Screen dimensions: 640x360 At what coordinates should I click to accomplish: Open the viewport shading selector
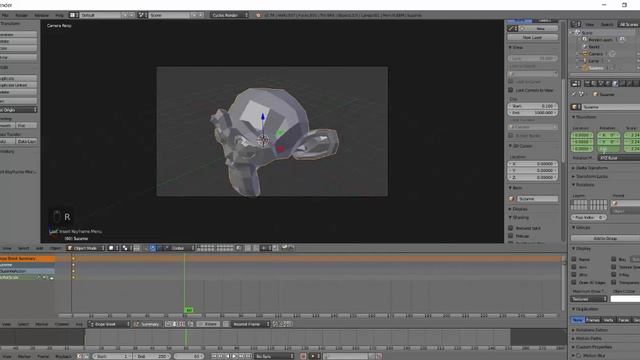pos(113,248)
